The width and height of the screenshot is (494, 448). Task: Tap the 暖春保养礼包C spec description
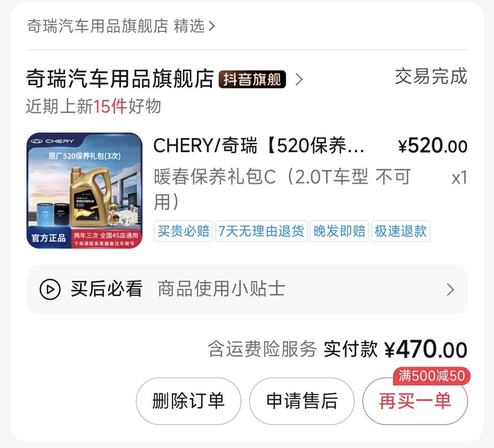point(282,188)
